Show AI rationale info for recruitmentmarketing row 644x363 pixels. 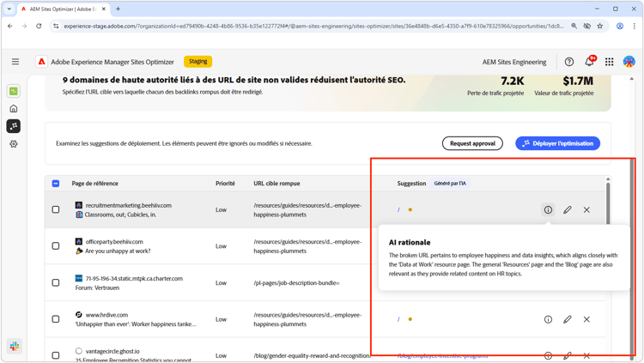point(548,210)
